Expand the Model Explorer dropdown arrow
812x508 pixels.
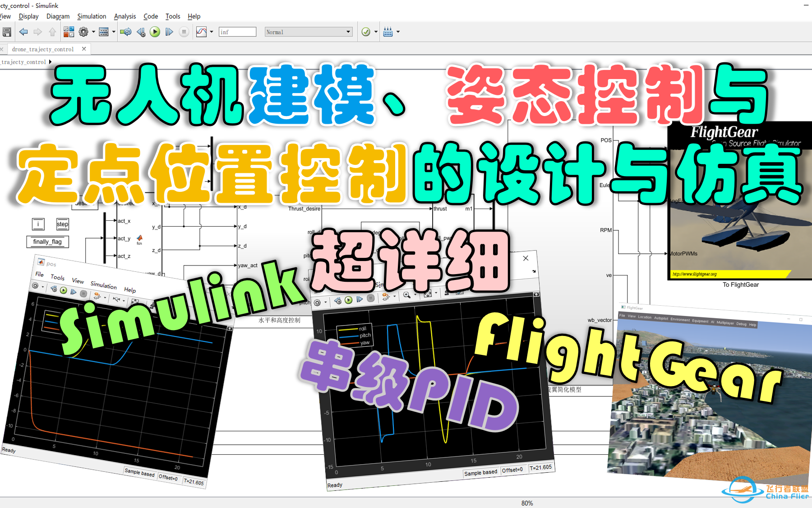(114, 32)
